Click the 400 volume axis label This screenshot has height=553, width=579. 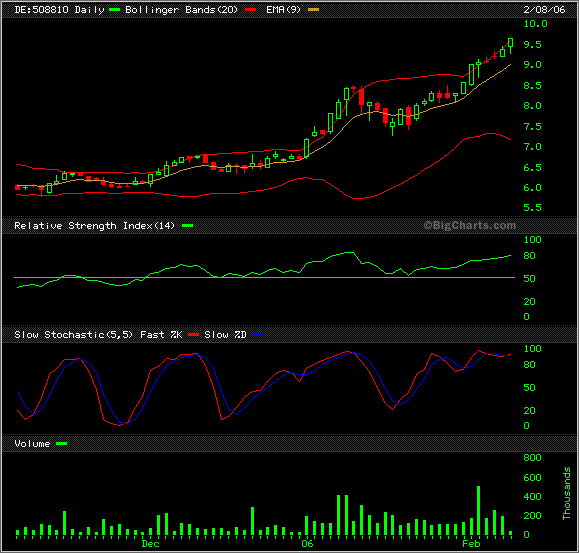532,497
